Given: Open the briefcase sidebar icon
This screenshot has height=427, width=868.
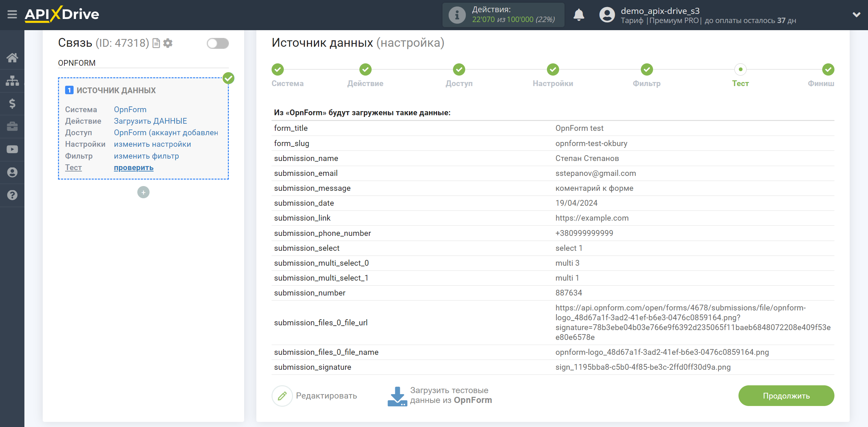Looking at the screenshot, I should point(12,127).
